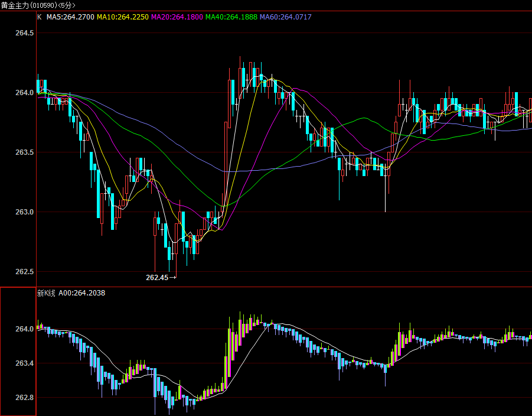Click the 264.0 label on main chart axis
The width and height of the screenshot is (532, 416).
(24, 92)
